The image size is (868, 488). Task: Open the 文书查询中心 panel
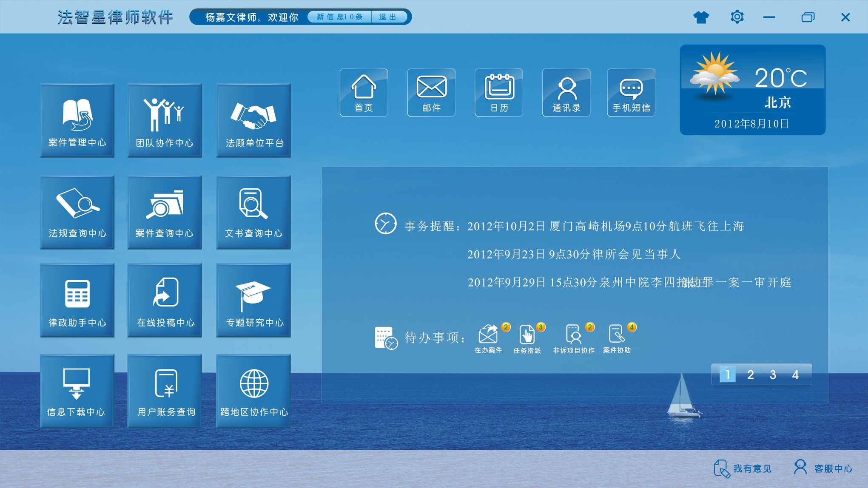(253, 212)
